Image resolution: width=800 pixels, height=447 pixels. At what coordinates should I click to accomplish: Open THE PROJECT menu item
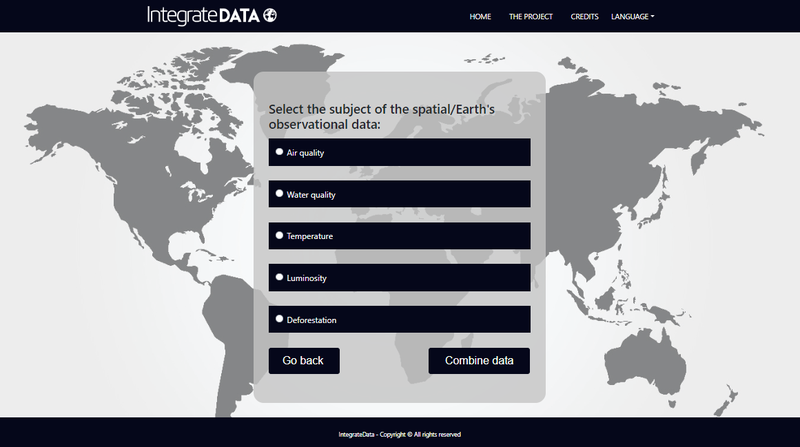(530, 17)
